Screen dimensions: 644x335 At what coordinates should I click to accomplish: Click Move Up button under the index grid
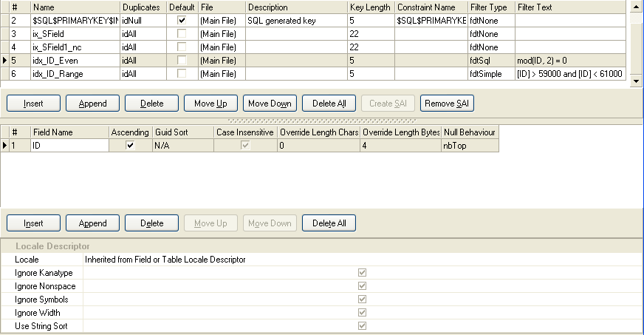point(210,104)
